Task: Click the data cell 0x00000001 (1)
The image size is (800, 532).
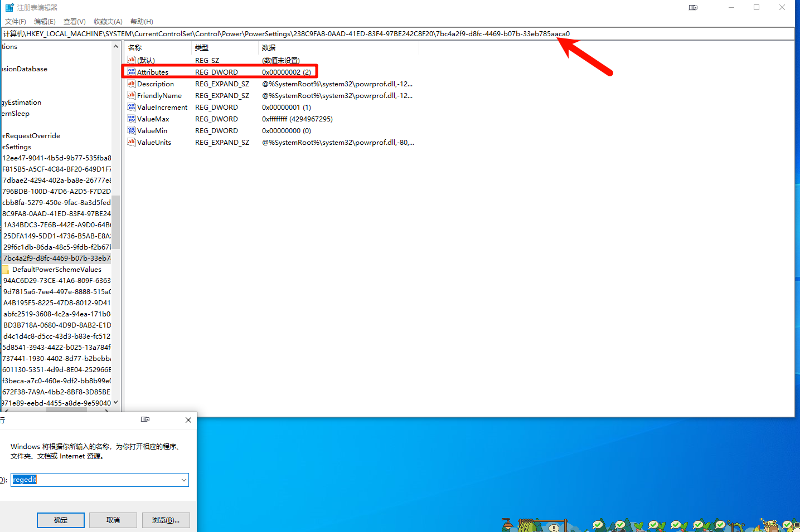Action: click(x=287, y=107)
